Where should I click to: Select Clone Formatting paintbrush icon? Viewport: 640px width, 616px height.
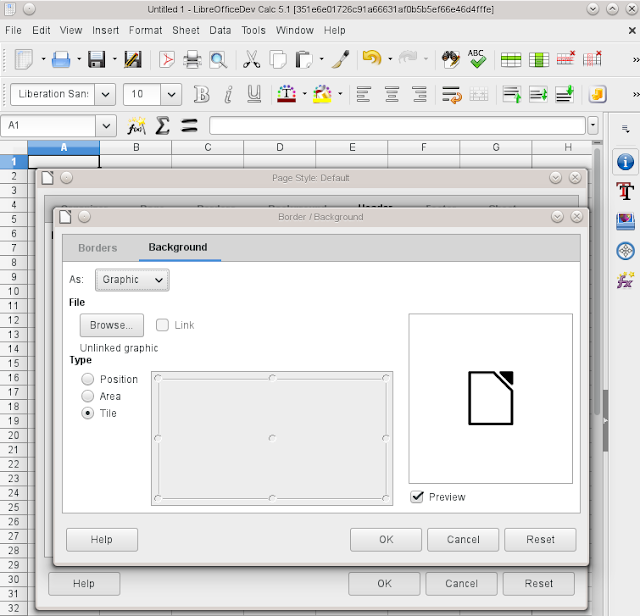coord(340,60)
